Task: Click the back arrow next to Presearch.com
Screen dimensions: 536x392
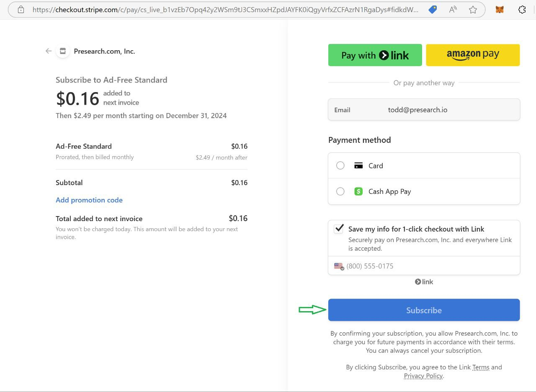Action: point(49,51)
